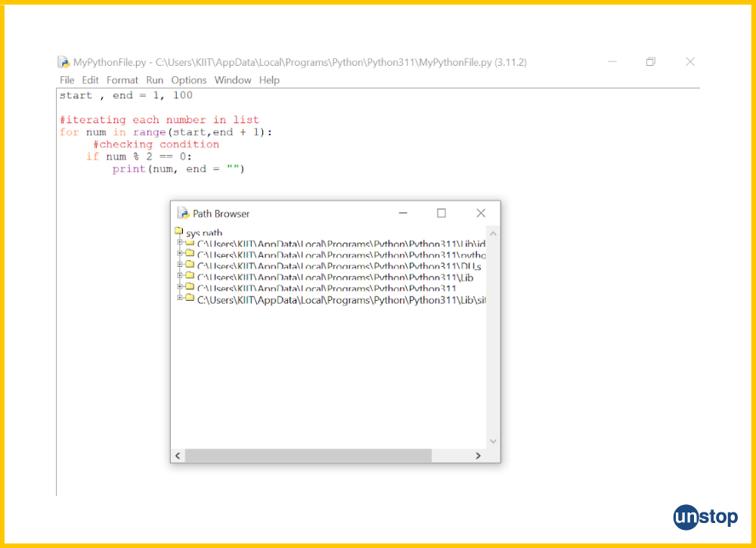Open the Edit menu
Screen dimensions: 756x548
point(90,80)
